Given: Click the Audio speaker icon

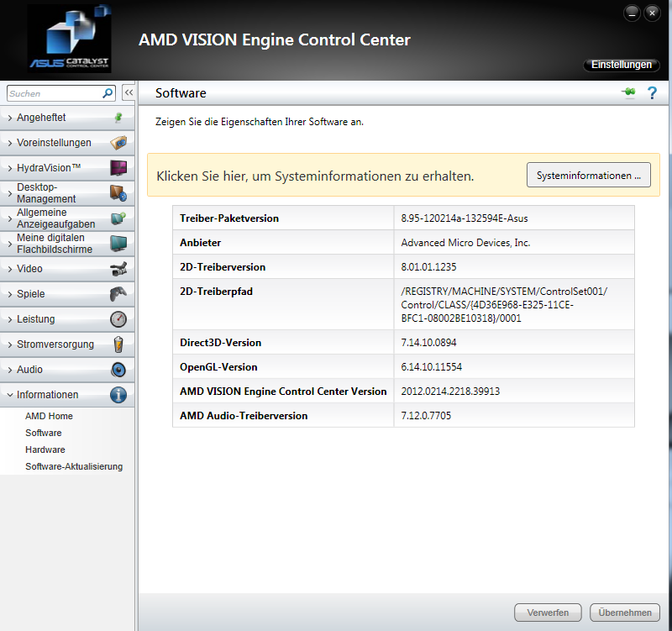Looking at the screenshot, I should coord(118,370).
